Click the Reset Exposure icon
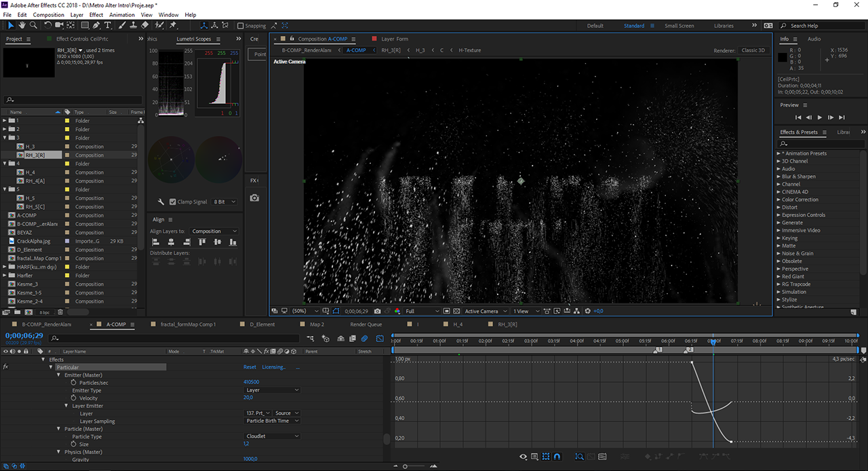This screenshot has width=868, height=471. point(587,311)
